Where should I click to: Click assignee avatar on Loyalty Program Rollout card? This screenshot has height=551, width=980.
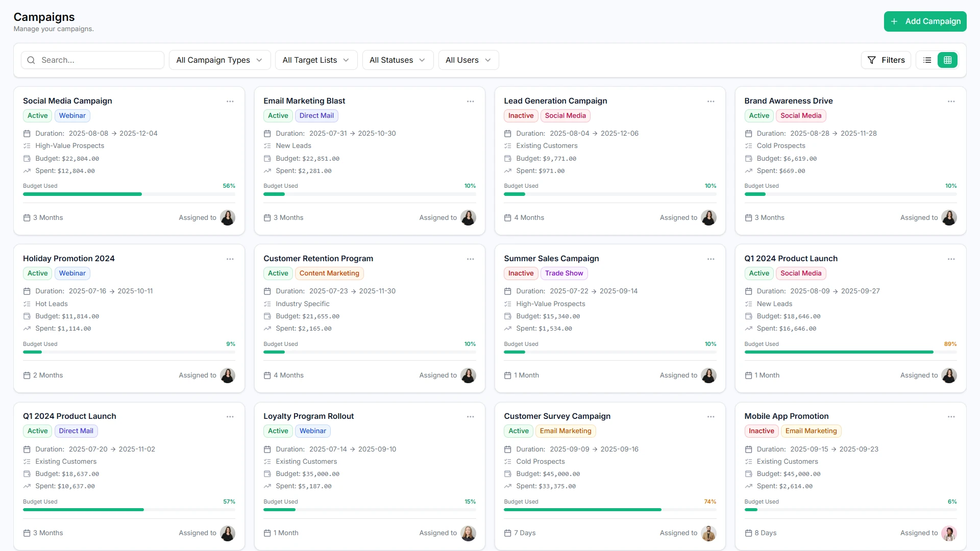coord(468,533)
